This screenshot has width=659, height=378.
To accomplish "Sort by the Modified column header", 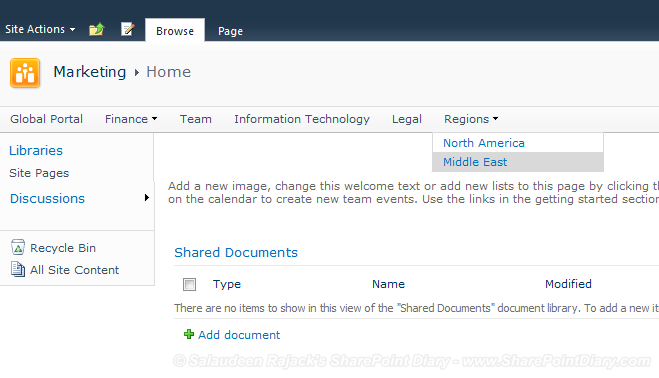I will 568,284.
